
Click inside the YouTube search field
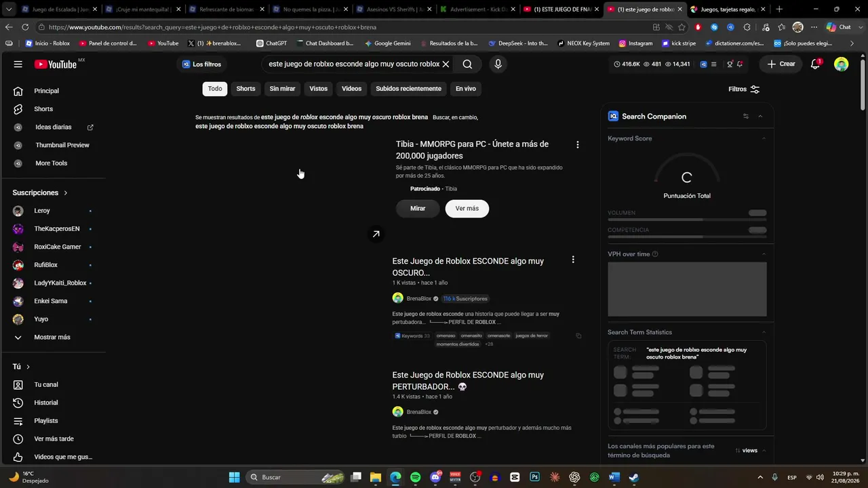point(353,64)
